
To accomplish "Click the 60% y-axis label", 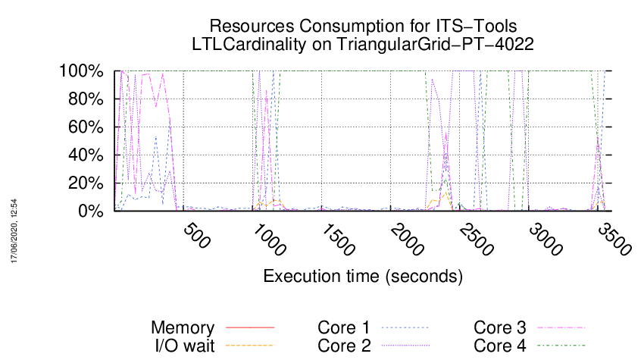I will pos(86,127).
